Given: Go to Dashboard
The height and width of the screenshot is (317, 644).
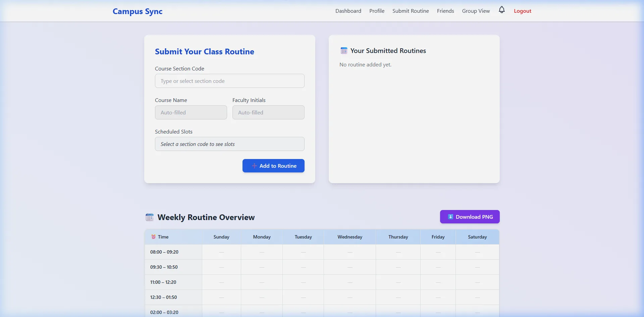Looking at the screenshot, I should click(348, 11).
